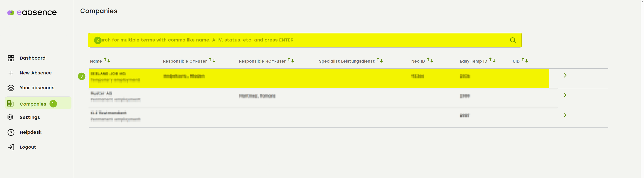Open the second company row chevron
The image size is (644, 178).
tap(565, 95)
